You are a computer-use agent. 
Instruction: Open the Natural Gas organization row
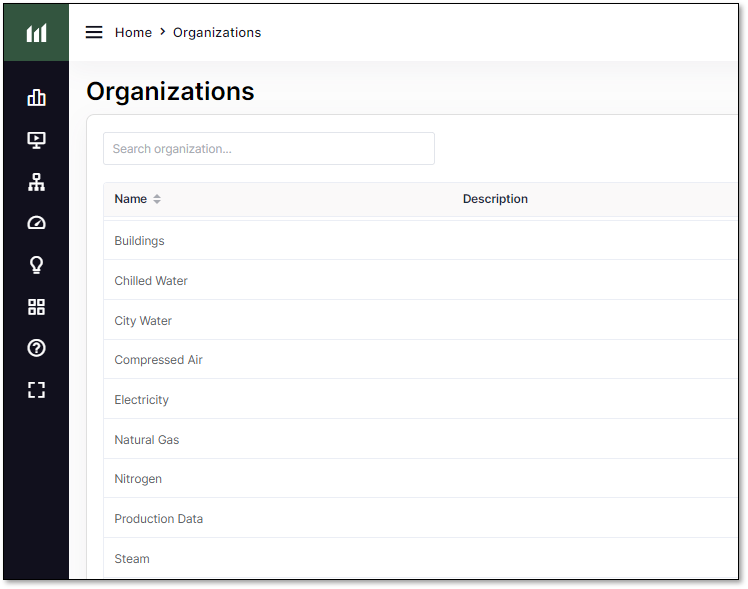(x=420, y=439)
